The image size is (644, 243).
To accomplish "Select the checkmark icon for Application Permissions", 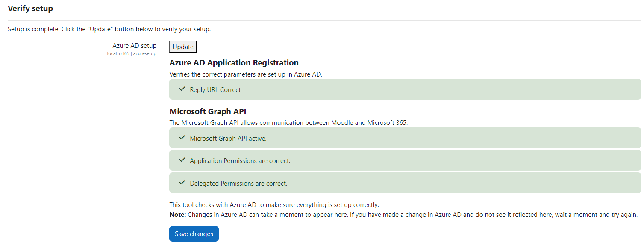I will [x=182, y=160].
